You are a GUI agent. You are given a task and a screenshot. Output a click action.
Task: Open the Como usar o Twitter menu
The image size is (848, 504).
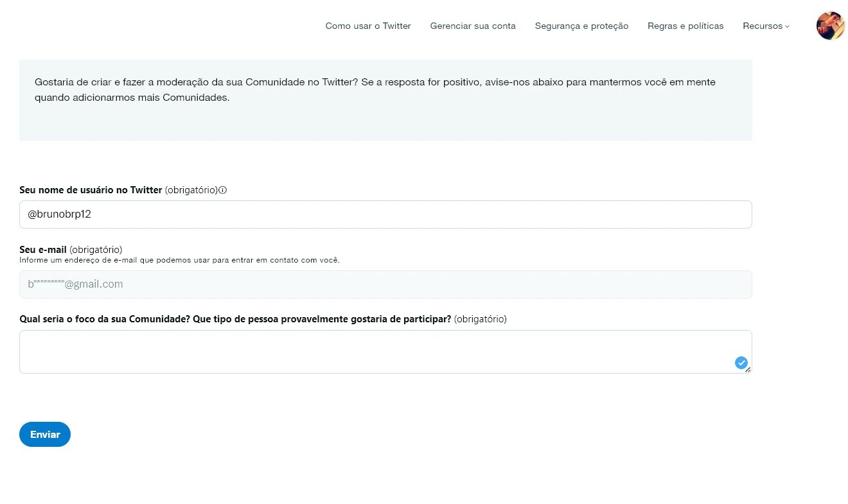point(368,26)
